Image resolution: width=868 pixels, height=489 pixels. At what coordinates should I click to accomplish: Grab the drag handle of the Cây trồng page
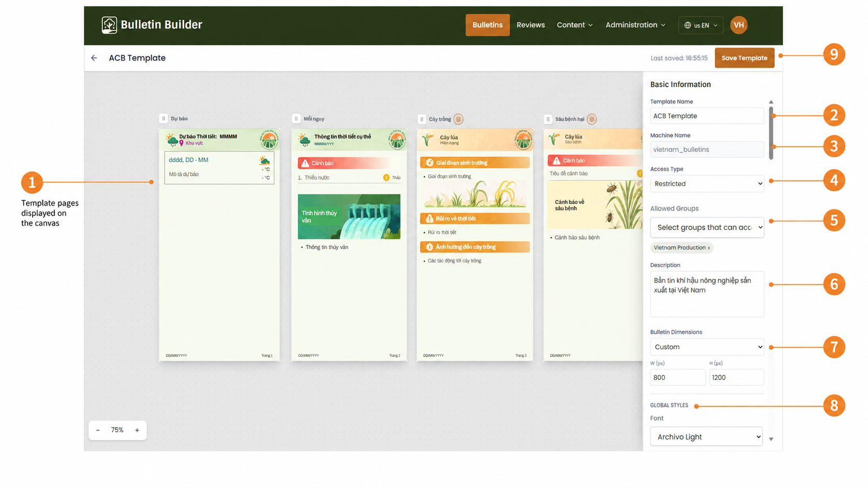coord(422,119)
